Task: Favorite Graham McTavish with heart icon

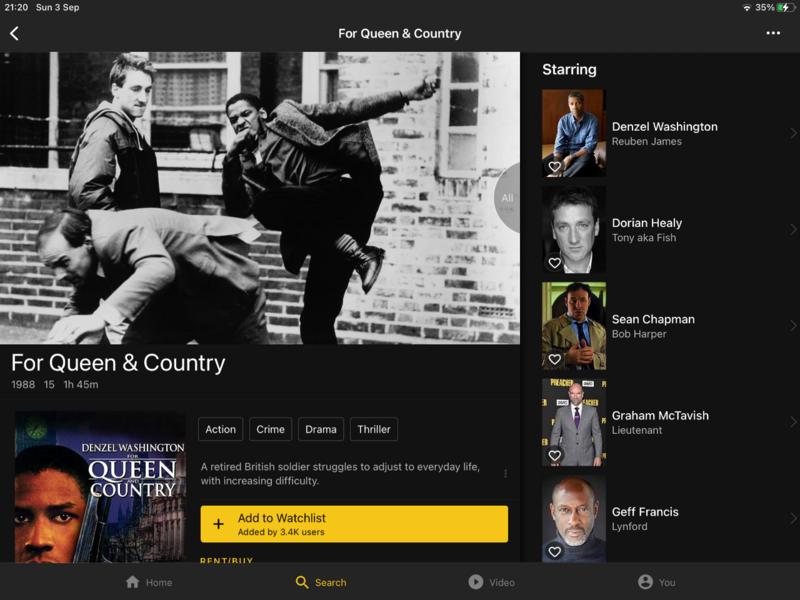Action: click(555, 455)
